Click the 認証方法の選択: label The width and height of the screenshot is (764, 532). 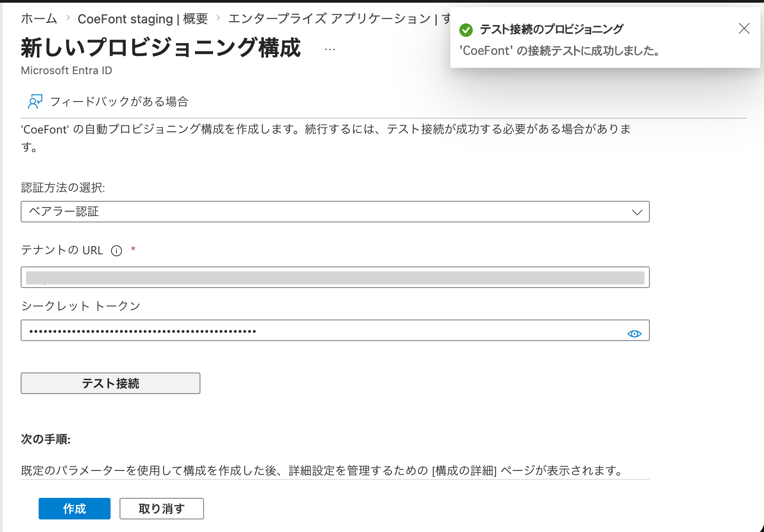click(63, 187)
